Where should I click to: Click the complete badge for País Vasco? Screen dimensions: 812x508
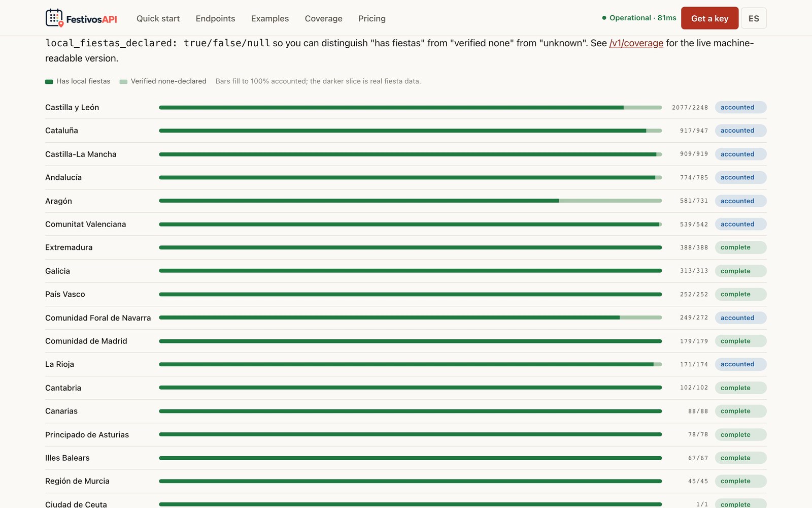(740, 294)
